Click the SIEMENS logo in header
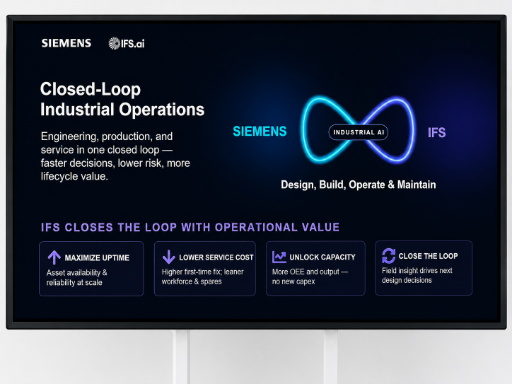The height and width of the screenshot is (384, 512). coord(66,43)
